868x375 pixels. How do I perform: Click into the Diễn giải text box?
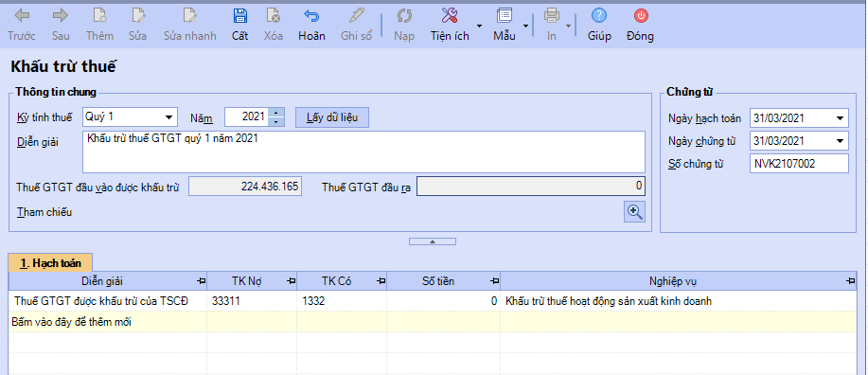coord(363,152)
